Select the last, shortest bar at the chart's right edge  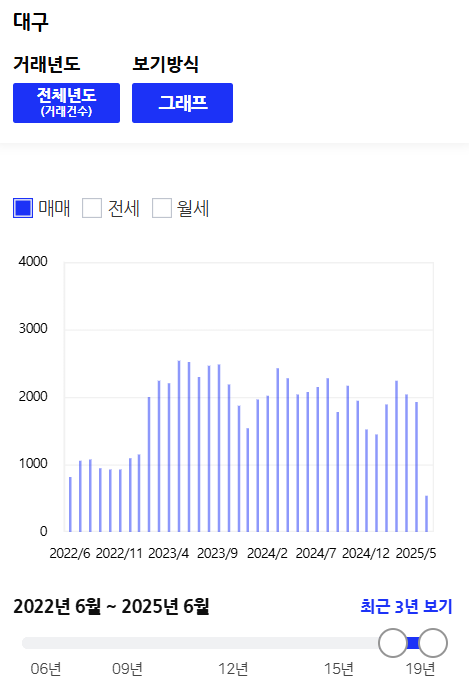point(426,514)
